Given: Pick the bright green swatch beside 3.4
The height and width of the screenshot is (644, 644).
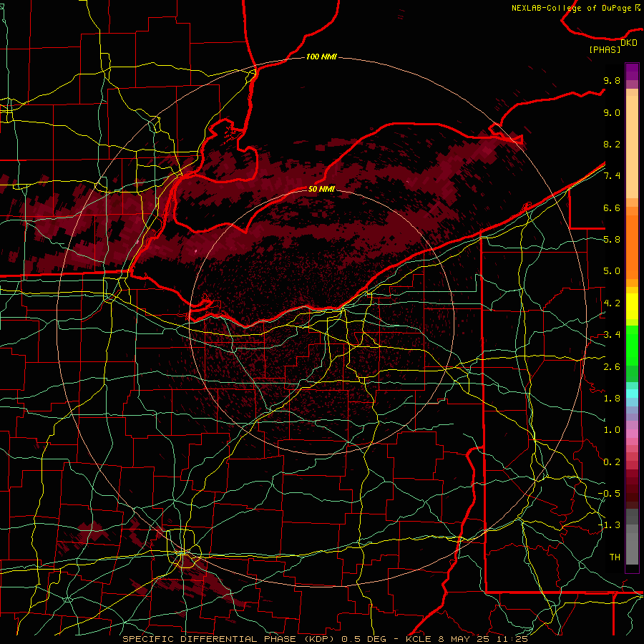Looking at the screenshot, I should point(632,345).
